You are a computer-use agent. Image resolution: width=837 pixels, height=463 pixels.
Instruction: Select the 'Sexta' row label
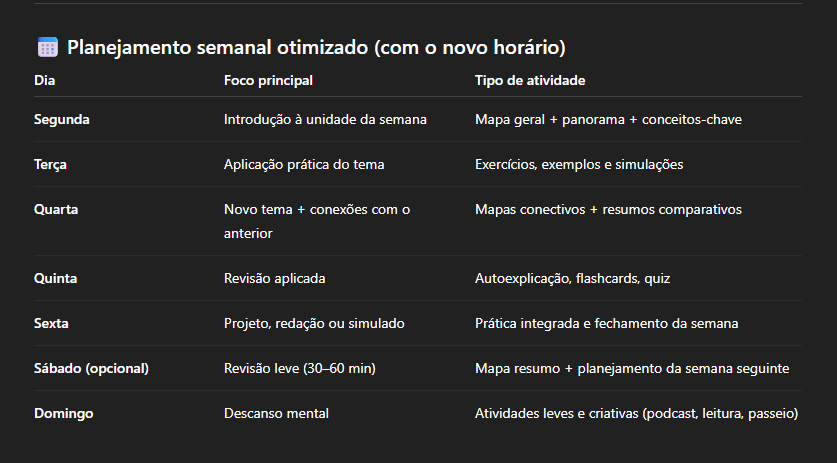[x=52, y=323]
